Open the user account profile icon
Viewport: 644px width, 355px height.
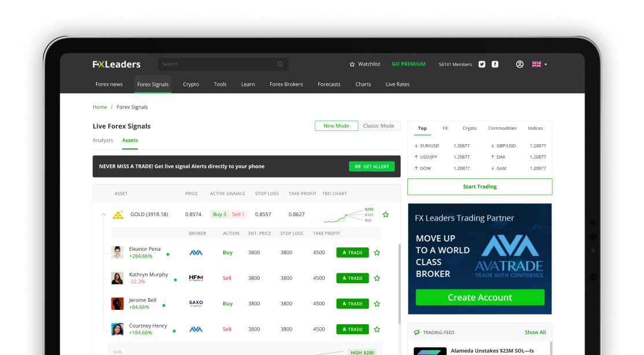pyautogui.click(x=520, y=64)
